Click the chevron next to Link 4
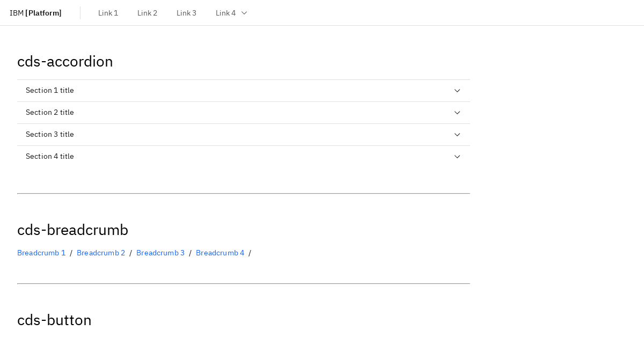The image size is (644, 338). pos(245,12)
